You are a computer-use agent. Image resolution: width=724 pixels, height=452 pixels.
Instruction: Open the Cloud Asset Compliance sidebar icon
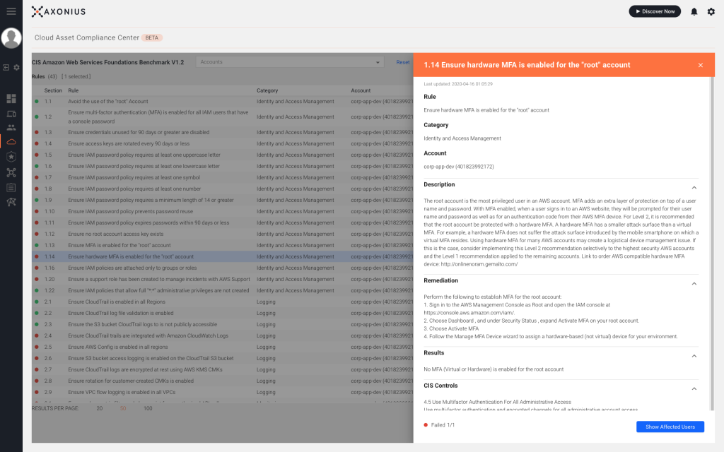11,142
